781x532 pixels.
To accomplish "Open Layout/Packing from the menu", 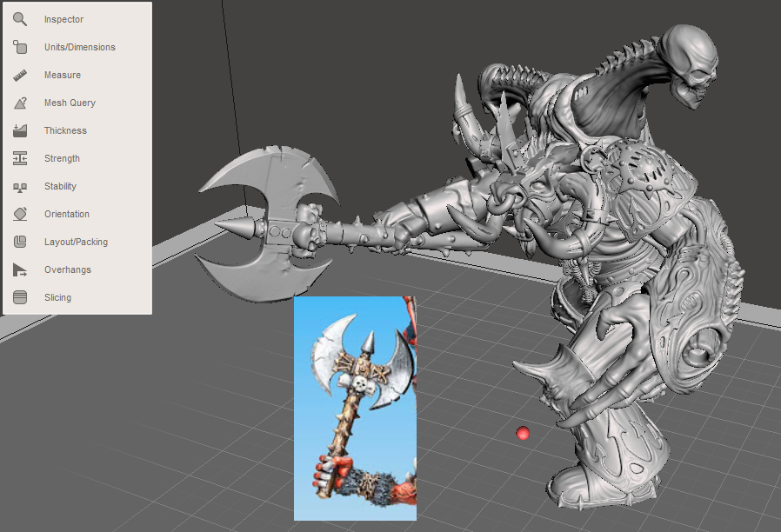I will click(x=76, y=242).
